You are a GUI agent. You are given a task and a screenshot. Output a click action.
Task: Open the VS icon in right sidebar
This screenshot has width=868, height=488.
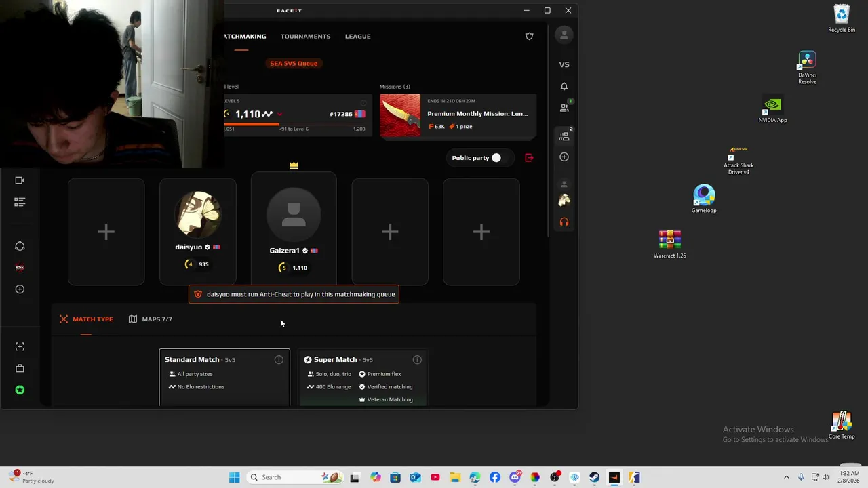point(564,64)
